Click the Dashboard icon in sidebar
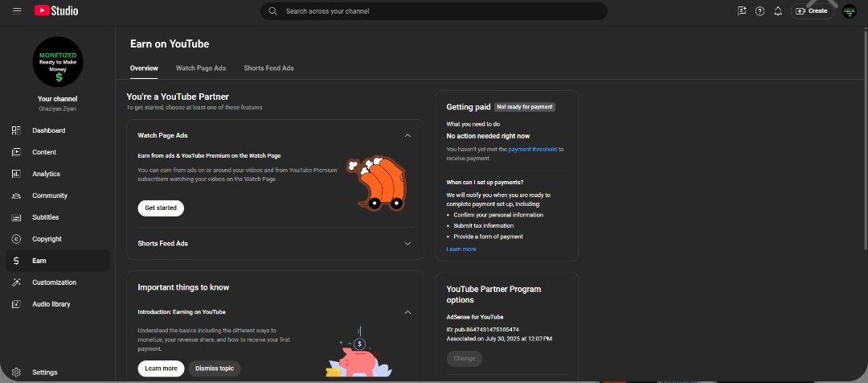 16,130
